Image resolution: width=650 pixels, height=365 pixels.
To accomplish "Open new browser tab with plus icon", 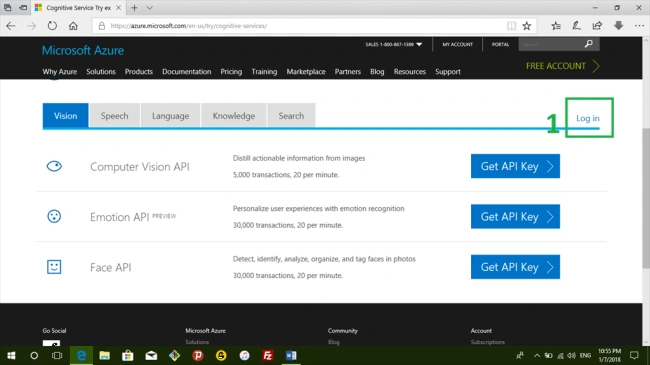I will coord(134,7).
